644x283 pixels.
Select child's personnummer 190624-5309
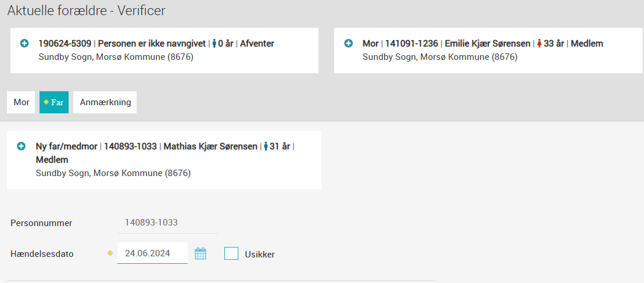pyautogui.click(x=65, y=44)
